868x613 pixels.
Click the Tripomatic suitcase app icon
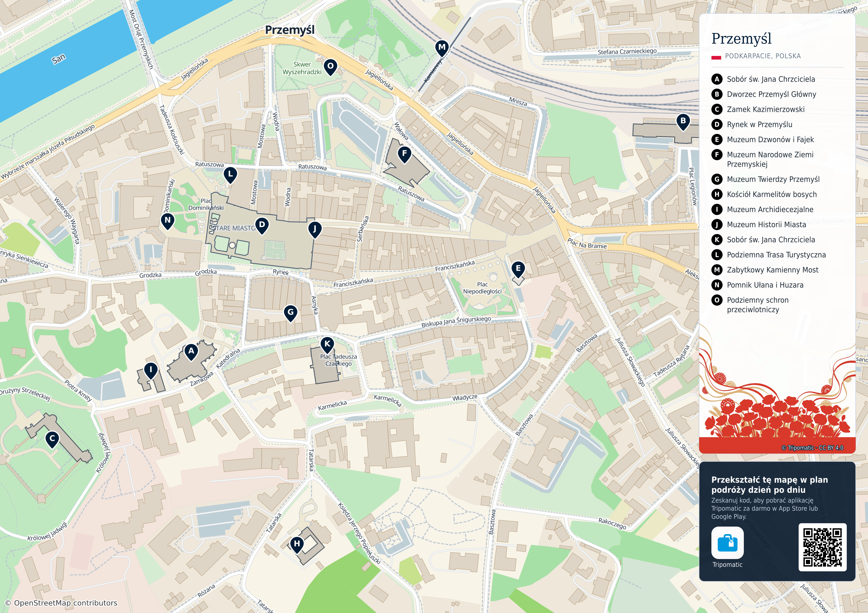tap(727, 543)
